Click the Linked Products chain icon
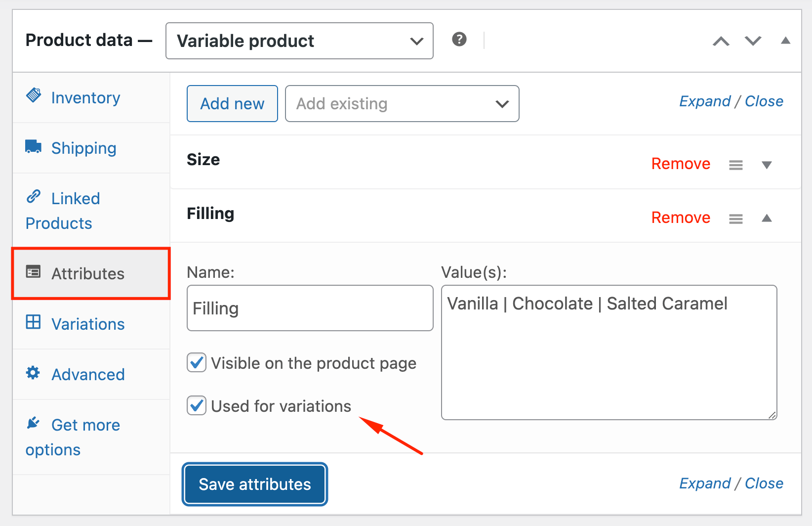812x526 pixels. [x=33, y=196]
